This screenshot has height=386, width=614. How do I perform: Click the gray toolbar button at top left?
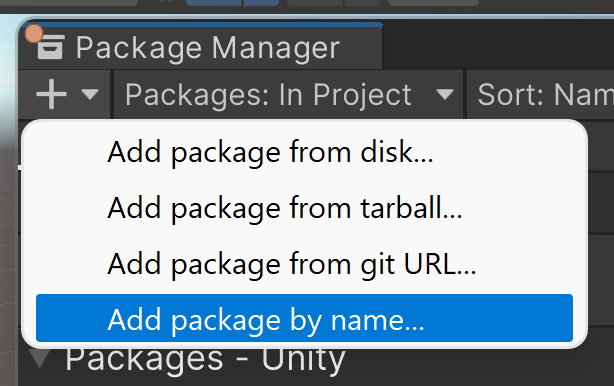tap(69, 3)
